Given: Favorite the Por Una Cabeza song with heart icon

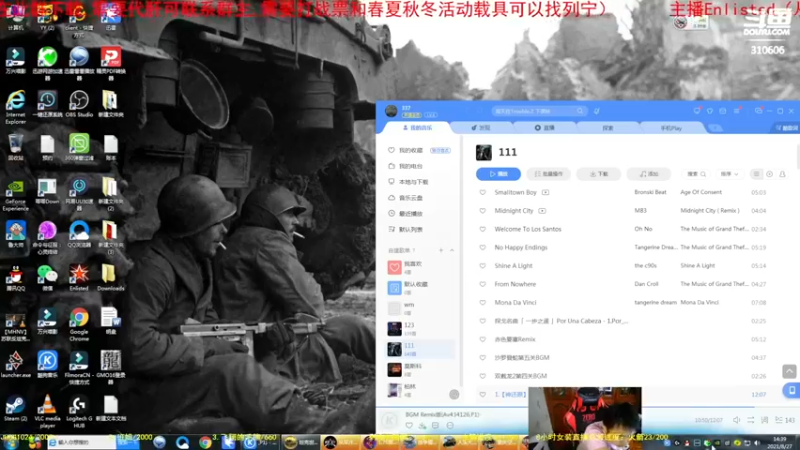Looking at the screenshot, I should (482, 321).
